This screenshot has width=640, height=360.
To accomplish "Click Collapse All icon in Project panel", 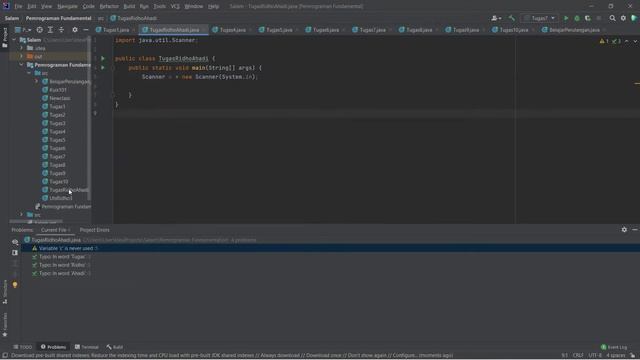I will (x=61, y=30).
